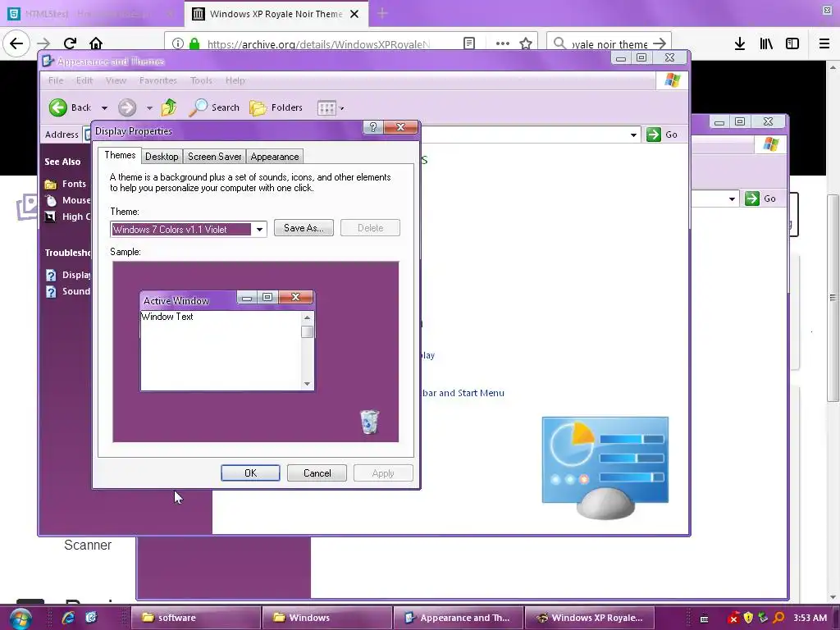This screenshot has width=840, height=630.
Task: Open the Edit menu
Action: tap(84, 80)
